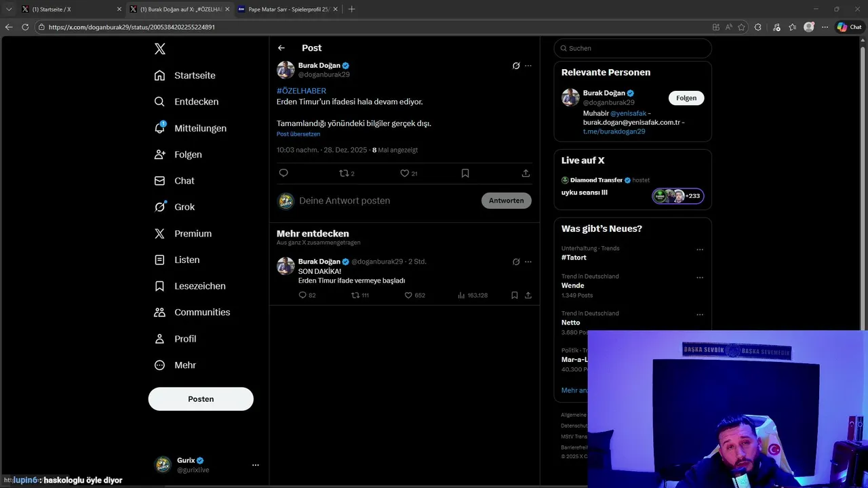Close the Startseite / X tab
The width and height of the screenshot is (868, 488).
point(119,9)
